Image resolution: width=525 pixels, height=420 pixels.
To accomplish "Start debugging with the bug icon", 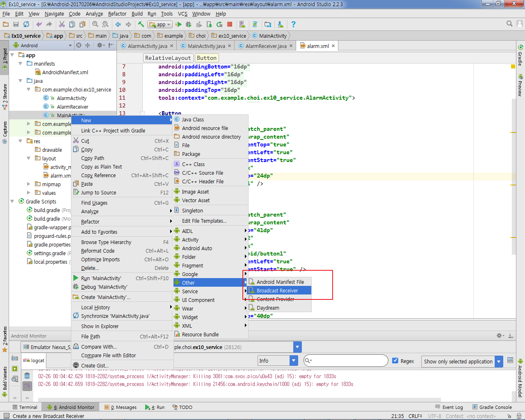I will point(189,25).
